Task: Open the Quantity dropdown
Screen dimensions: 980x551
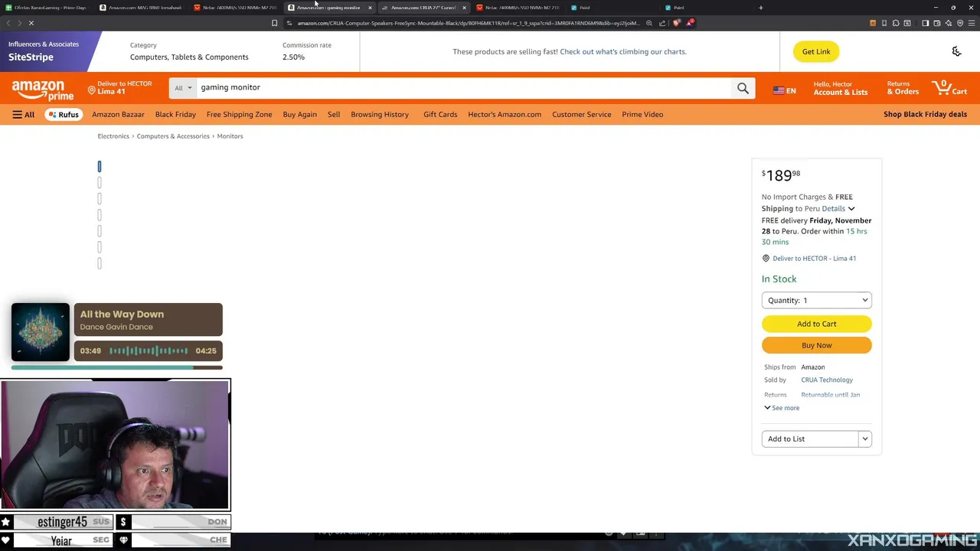Action: click(x=817, y=300)
